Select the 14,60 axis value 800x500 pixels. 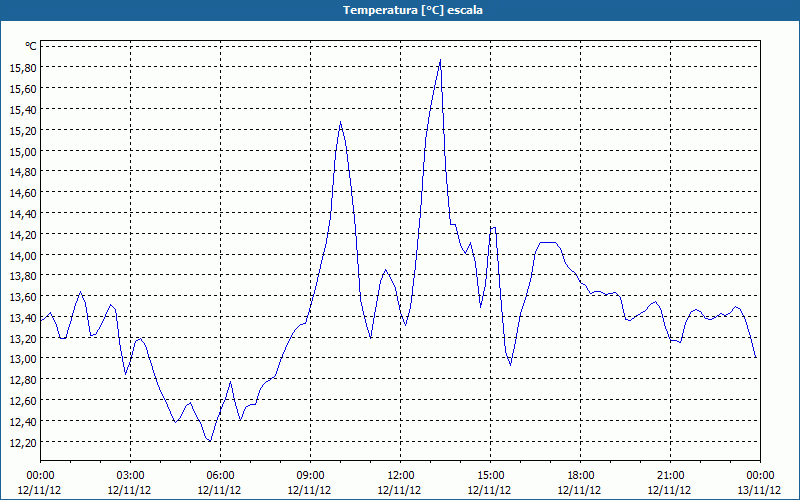(x=23, y=192)
